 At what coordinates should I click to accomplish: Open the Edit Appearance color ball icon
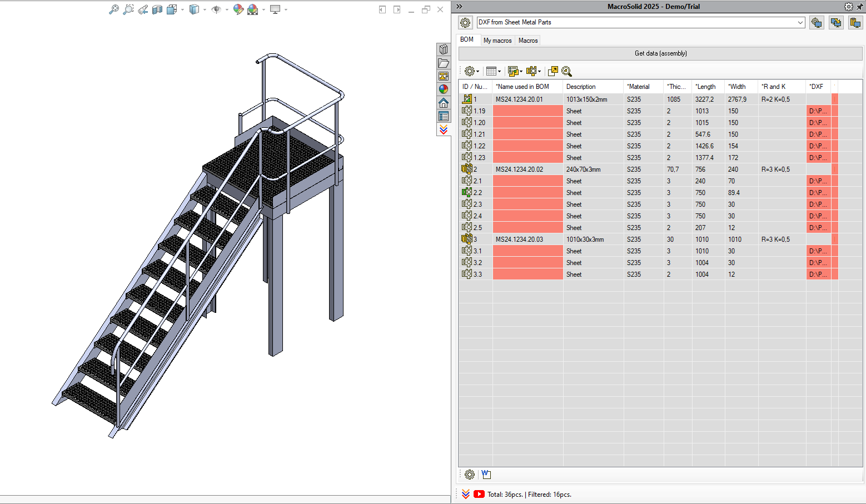tap(238, 9)
